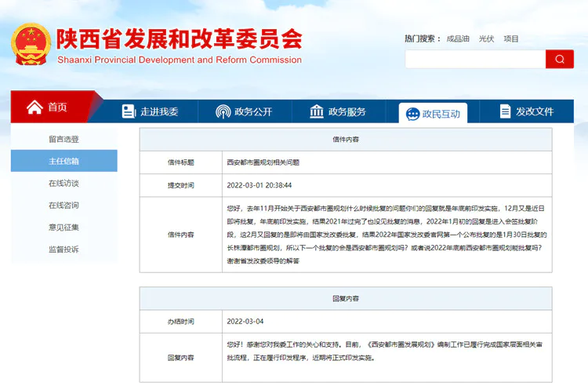Click hot search term 成品油

tap(458, 38)
